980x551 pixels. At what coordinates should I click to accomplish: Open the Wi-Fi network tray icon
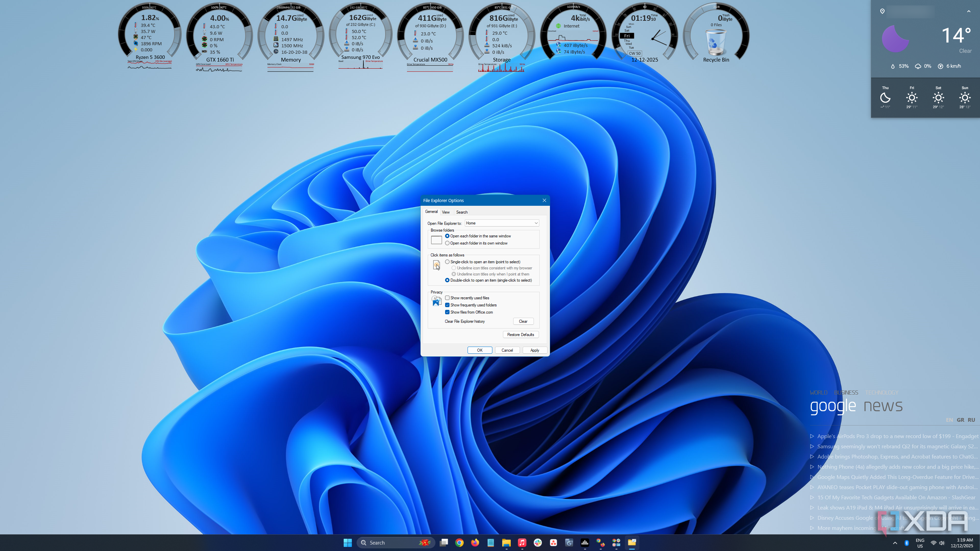tap(933, 543)
